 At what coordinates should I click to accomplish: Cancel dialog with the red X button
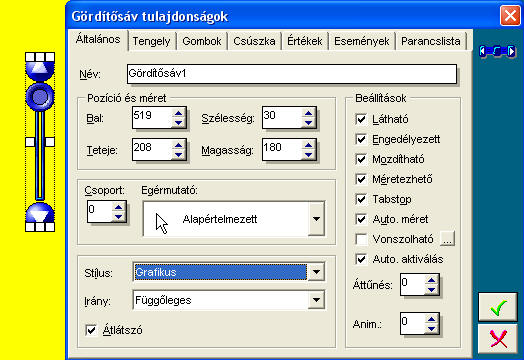[498, 338]
